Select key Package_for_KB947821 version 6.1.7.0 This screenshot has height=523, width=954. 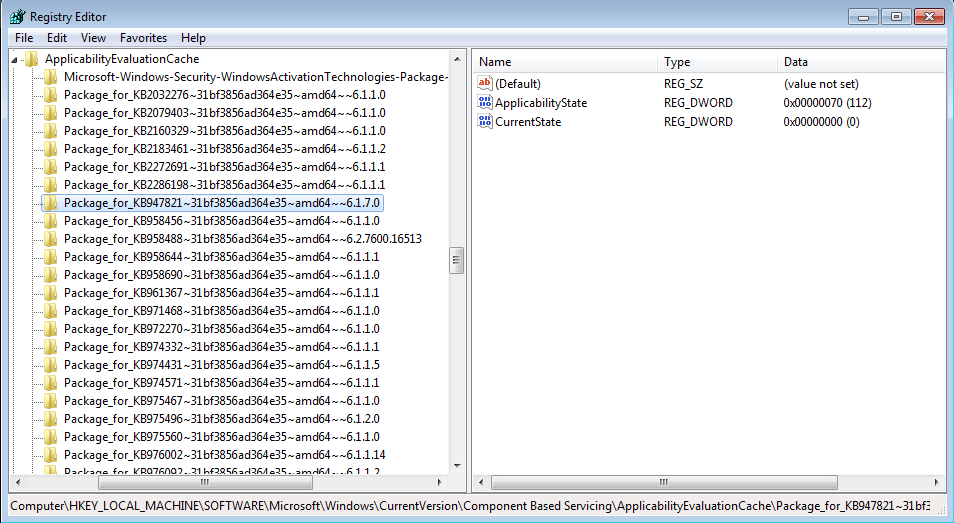click(x=221, y=203)
